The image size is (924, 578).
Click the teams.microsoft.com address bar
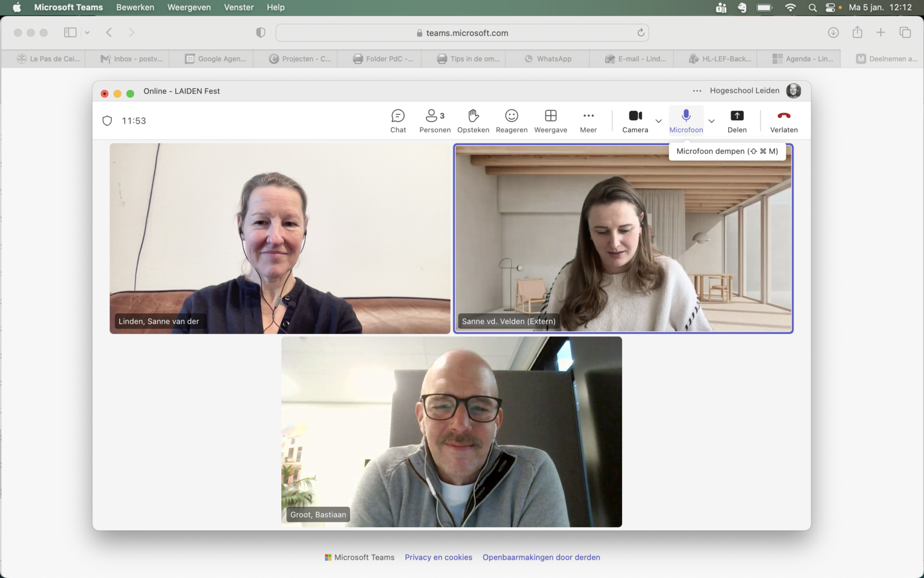click(462, 33)
